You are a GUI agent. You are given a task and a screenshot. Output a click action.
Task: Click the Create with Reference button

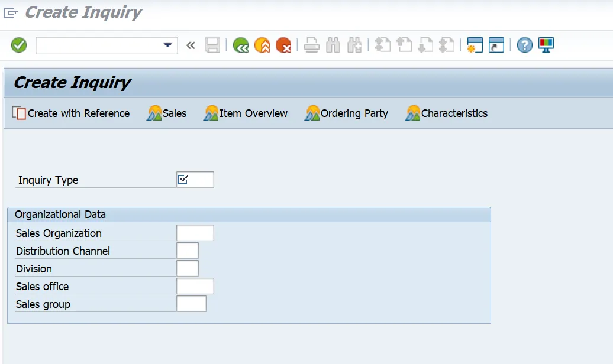tap(71, 113)
